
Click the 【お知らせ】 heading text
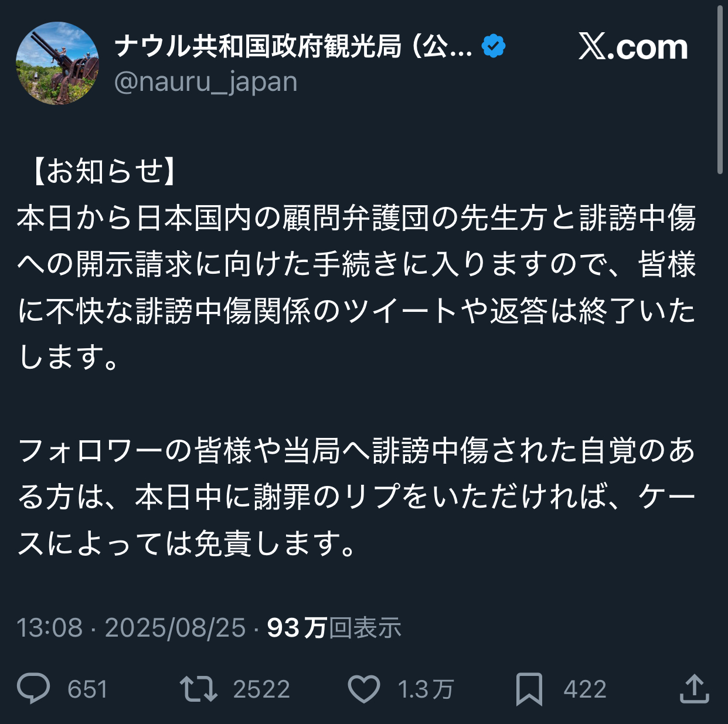[x=103, y=172]
